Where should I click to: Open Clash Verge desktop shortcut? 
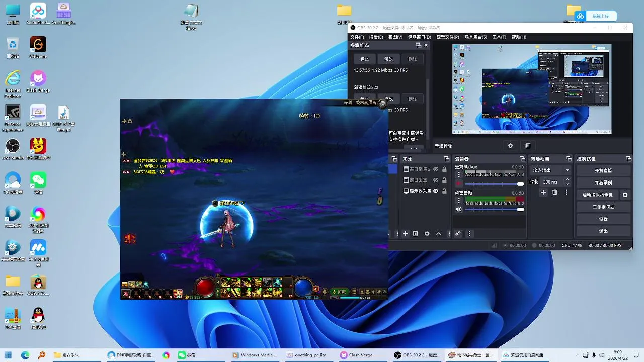(x=38, y=81)
